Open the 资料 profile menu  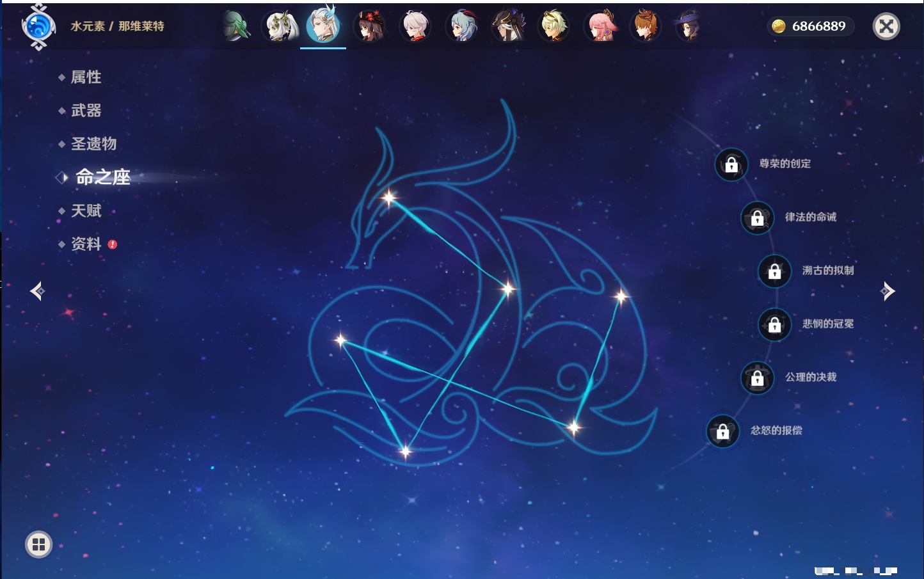pos(86,244)
